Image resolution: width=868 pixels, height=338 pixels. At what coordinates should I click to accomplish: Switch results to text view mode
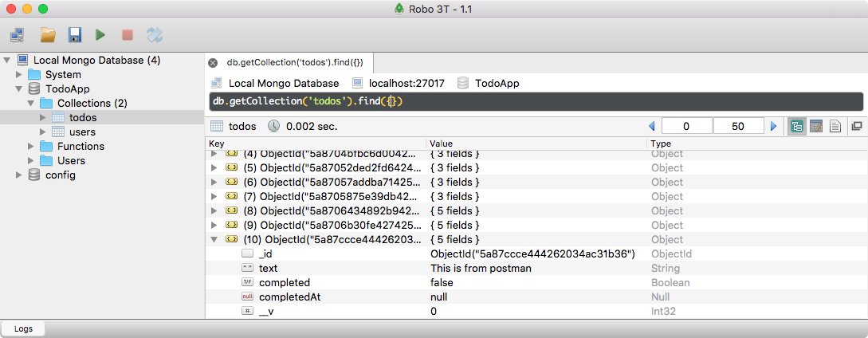coord(835,126)
